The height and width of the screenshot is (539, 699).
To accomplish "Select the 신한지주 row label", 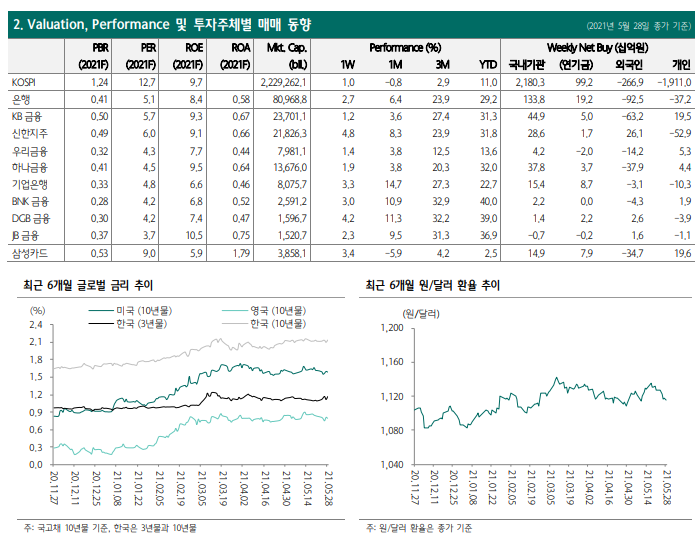I will point(29,134).
